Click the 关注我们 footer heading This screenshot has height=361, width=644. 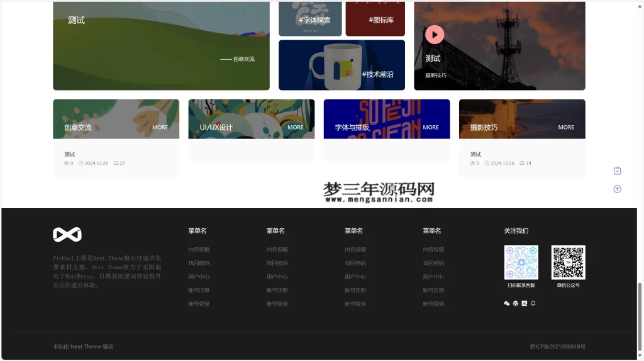pos(516,231)
